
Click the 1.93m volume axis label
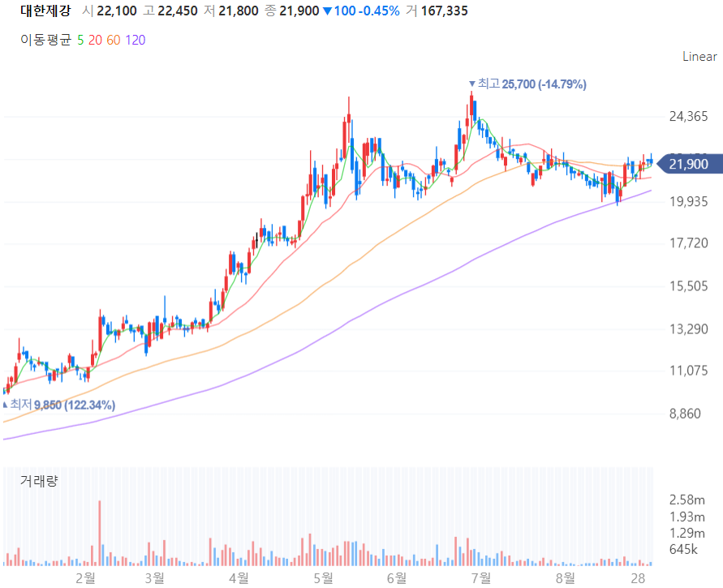click(x=687, y=517)
